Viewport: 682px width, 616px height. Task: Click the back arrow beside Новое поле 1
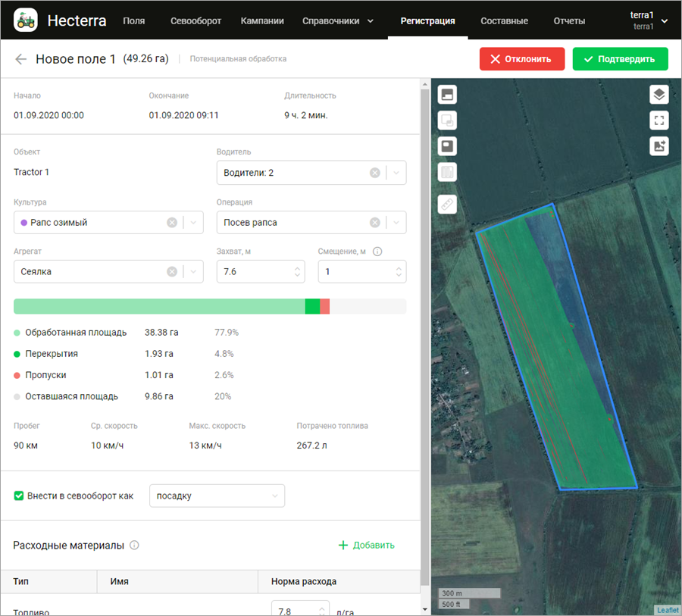click(21, 59)
